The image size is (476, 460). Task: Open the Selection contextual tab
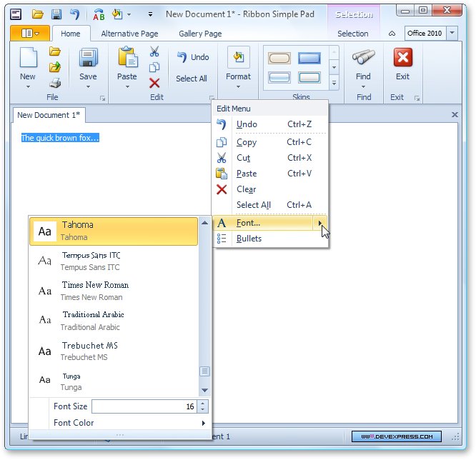click(x=353, y=34)
